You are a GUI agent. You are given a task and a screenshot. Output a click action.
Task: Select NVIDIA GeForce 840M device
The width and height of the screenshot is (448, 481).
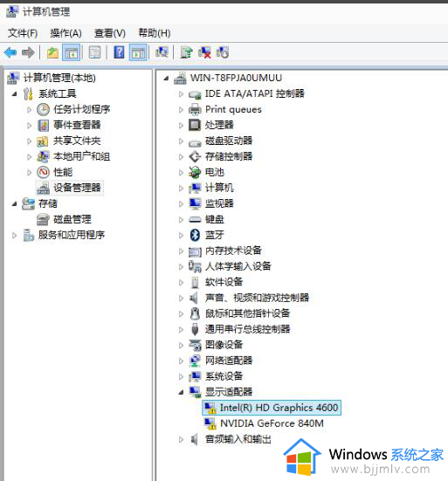click(272, 423)
